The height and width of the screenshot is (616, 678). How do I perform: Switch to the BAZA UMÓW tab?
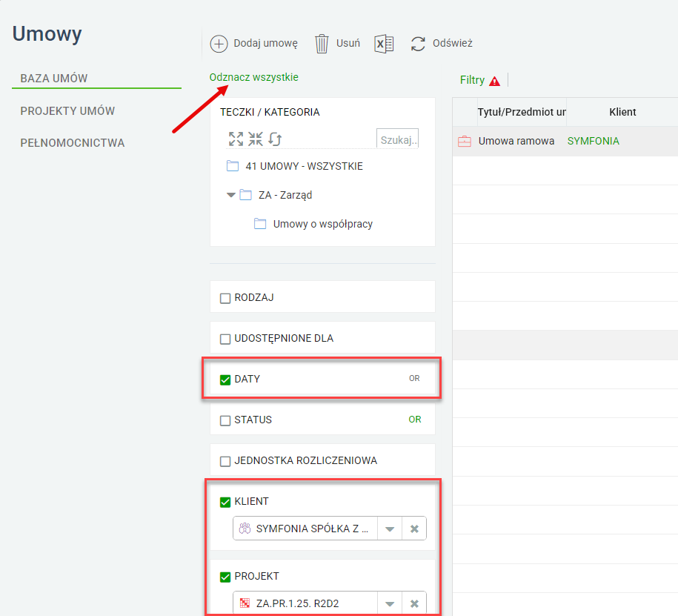point(53,79)
